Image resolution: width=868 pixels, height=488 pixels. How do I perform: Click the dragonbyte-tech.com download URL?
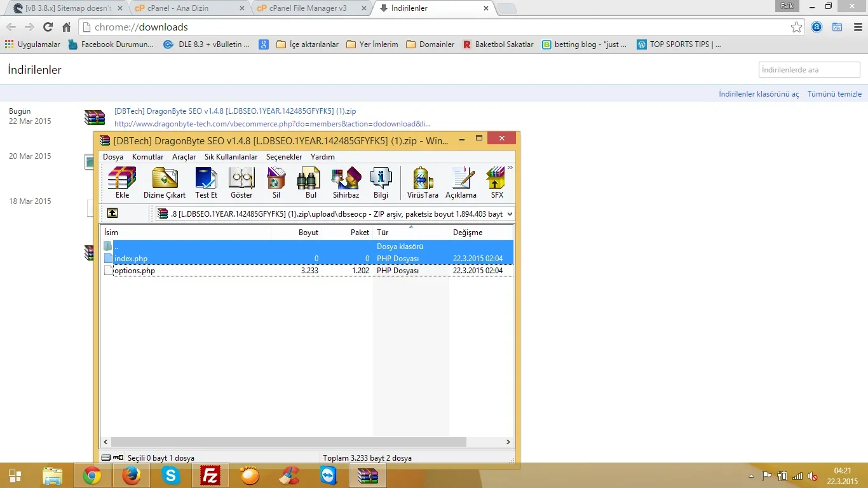tap(273, 124)
